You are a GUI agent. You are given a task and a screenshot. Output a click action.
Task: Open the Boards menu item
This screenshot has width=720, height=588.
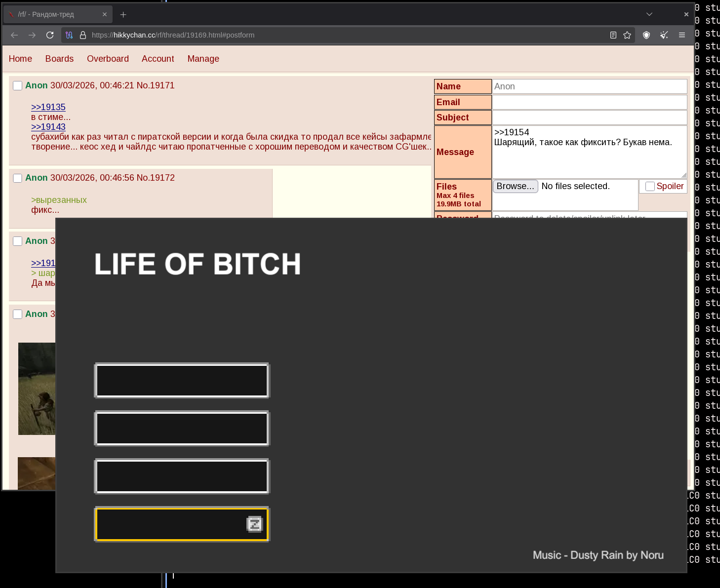pyautogui.click(x=59, y=59)
